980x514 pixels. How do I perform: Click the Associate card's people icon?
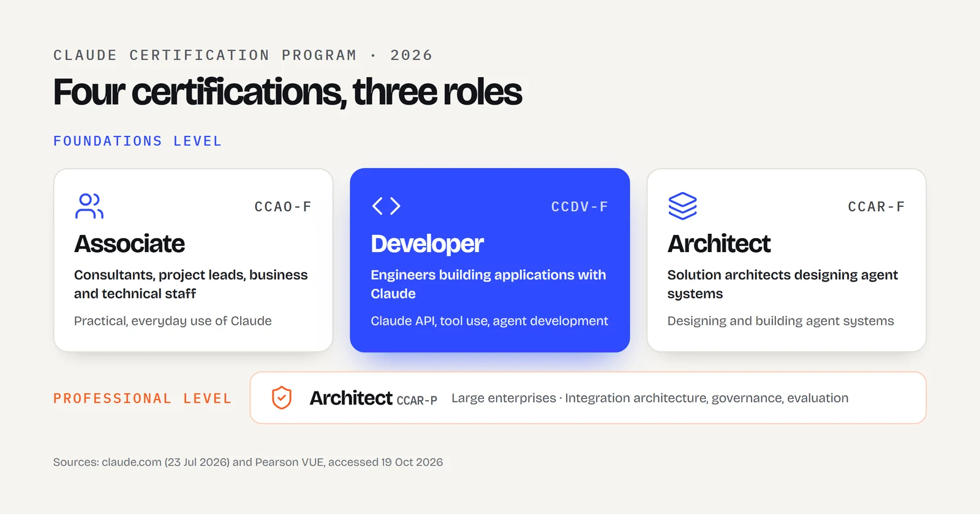89,206
